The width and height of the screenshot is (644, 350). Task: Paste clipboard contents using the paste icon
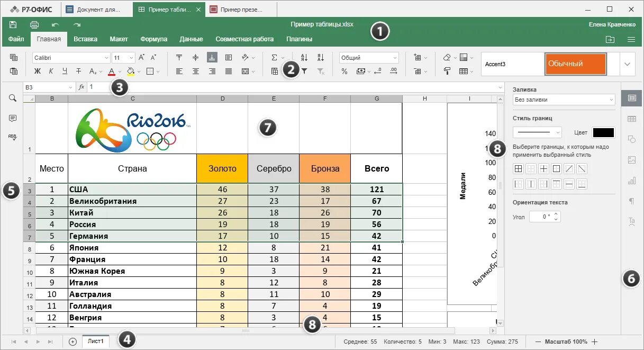[14, 71]
